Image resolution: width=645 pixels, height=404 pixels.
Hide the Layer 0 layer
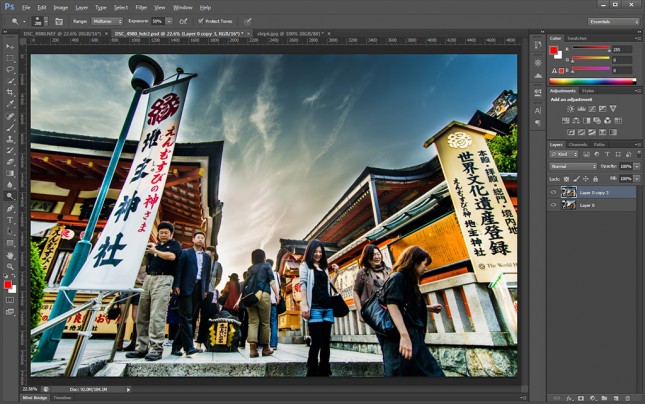[x=553, y=205]
